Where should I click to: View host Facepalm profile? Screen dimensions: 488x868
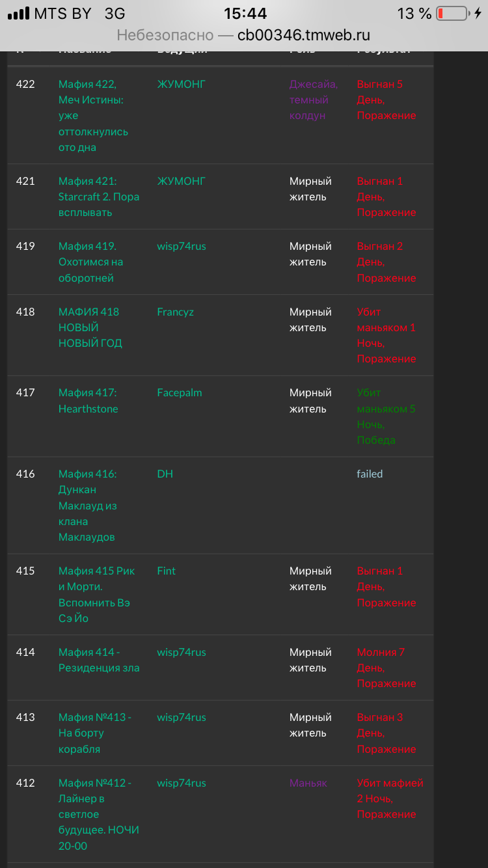tap(179, 392)
